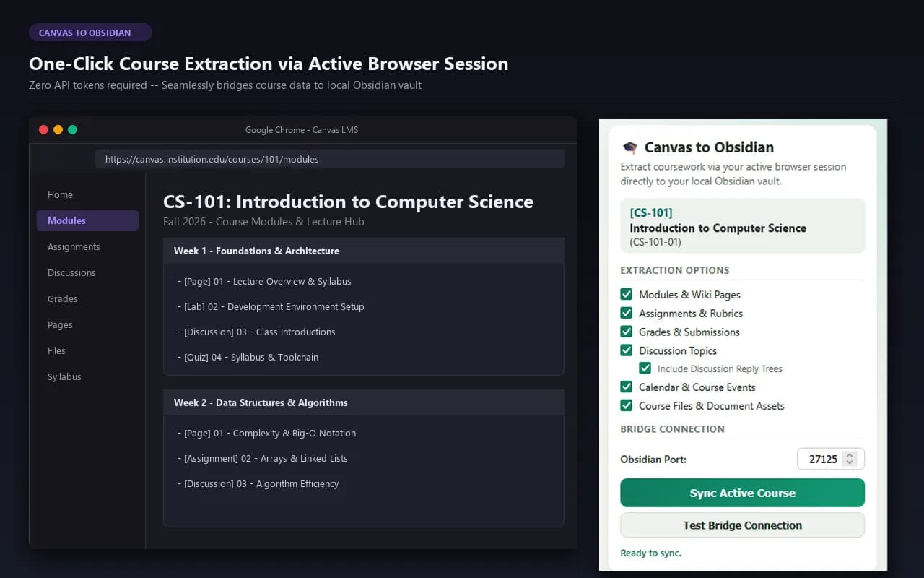Click the yellow minimize window dot
The image size is (924, 578).
pos(58,130)
